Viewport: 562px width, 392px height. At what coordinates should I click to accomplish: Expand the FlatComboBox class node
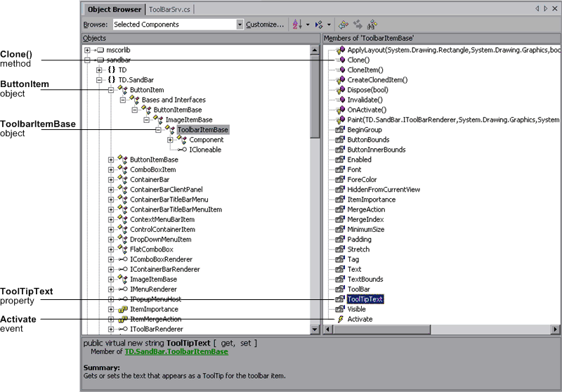pos(111,249)
